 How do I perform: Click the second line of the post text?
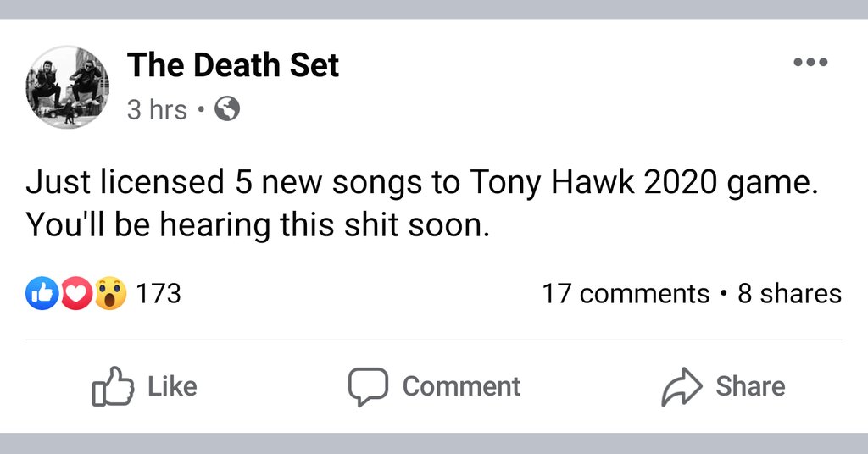point(258,225)
